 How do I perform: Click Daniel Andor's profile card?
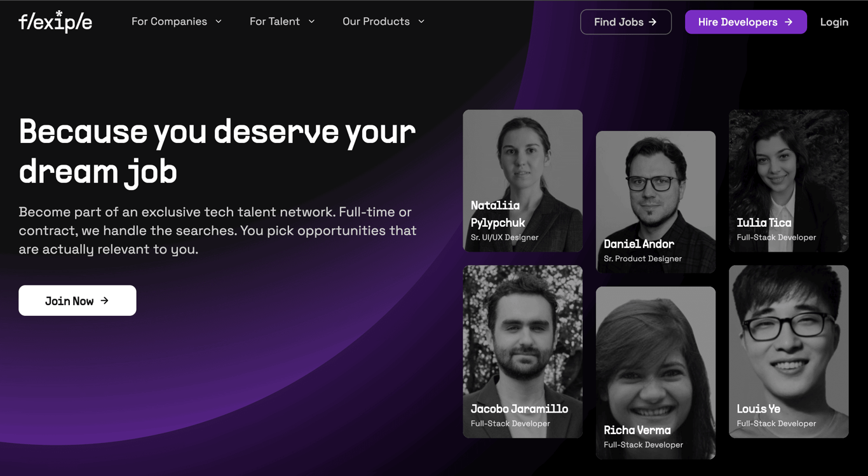click(x=655, y=201)
